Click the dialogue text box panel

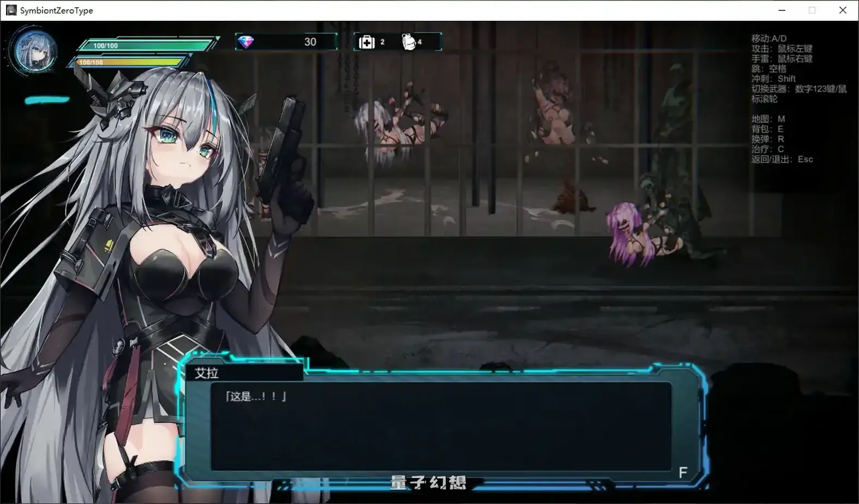(x=441, y=426)
